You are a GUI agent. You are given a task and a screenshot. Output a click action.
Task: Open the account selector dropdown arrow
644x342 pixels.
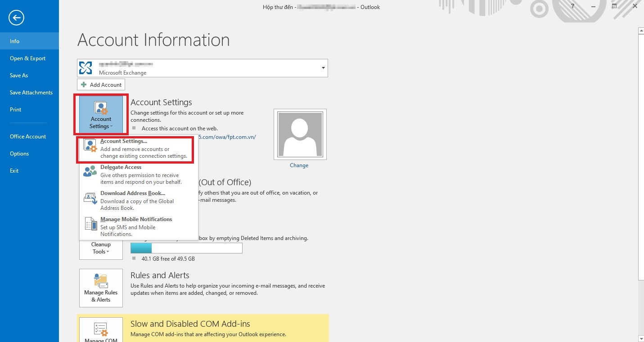click(x=323, y=67)
